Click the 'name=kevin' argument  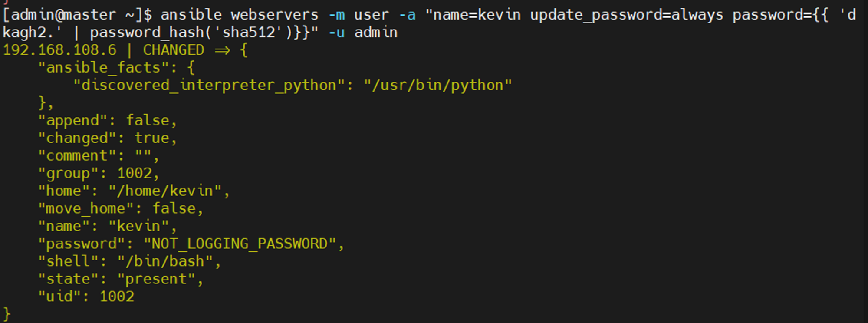[x=477, y=15]
